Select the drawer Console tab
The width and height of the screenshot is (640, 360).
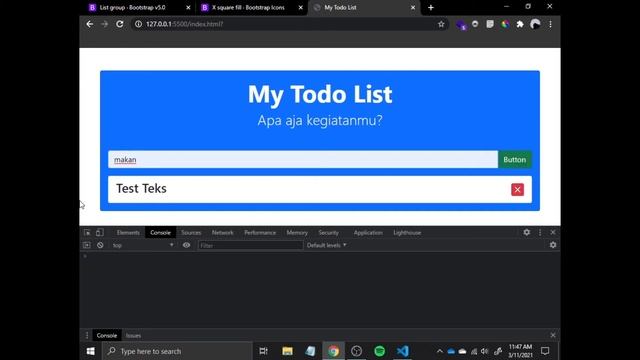[x=107, y=336]
